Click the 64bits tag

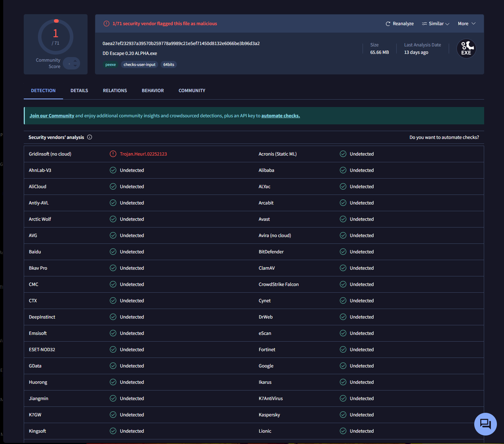tap(169, 64)
